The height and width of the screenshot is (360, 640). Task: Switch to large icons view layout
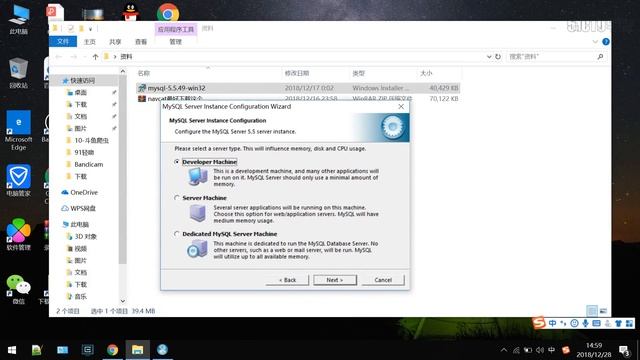[603, 311]
